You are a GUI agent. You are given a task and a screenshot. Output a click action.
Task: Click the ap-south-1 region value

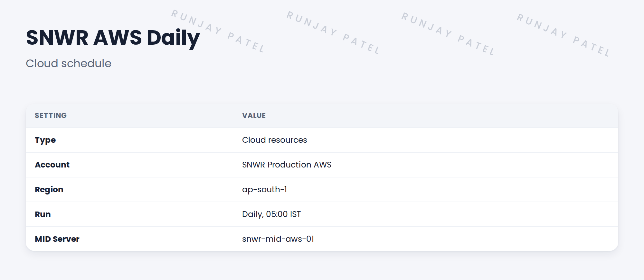[x=264, y=190]
